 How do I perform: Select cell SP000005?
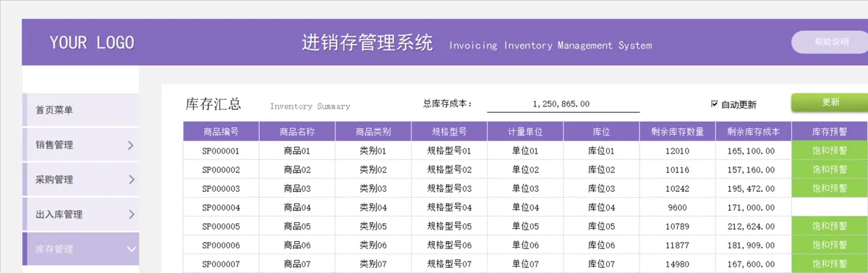click(x=221, y=226)
